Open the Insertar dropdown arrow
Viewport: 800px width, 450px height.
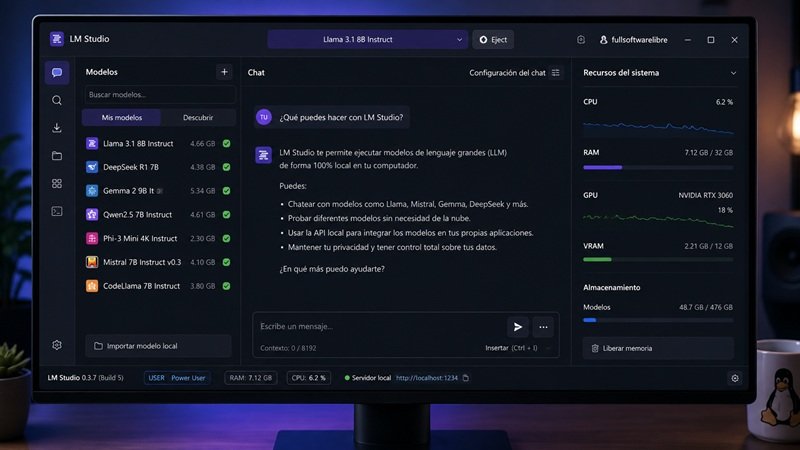(x=548, y=348)
